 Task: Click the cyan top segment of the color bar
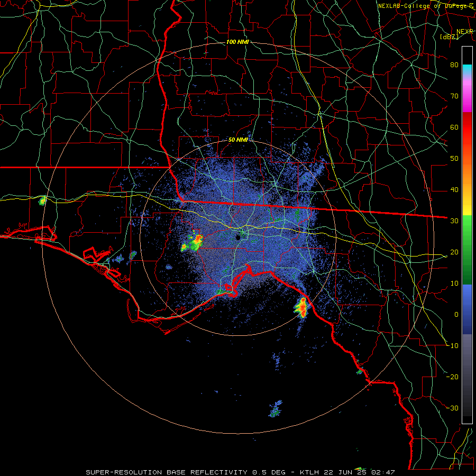click(x=467, y=70)
